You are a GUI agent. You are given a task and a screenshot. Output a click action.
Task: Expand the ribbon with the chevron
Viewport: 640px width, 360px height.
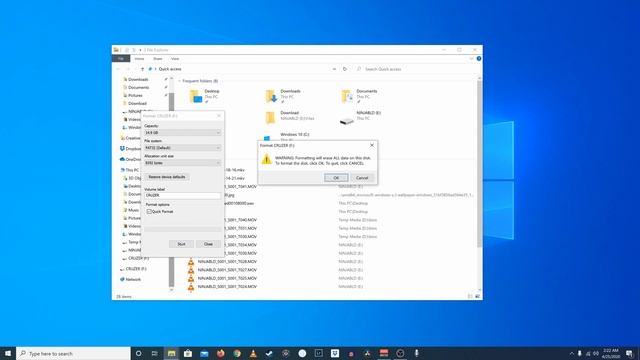pos(471,59)
